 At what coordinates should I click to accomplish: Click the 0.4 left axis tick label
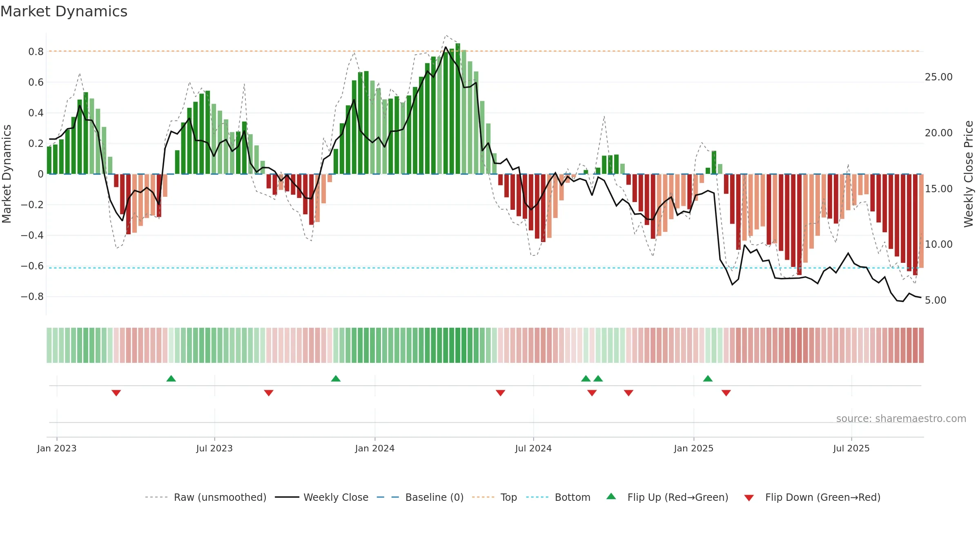[36, 113]
